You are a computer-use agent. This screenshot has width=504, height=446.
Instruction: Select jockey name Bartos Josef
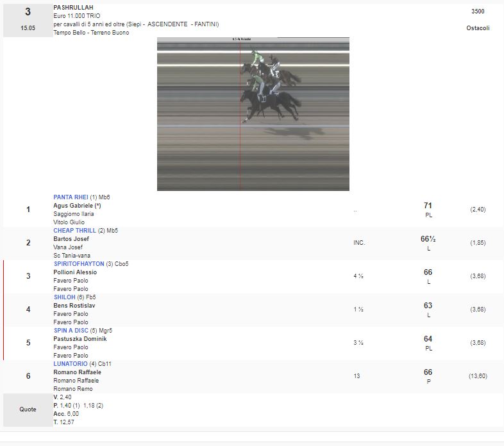point(71,239)
